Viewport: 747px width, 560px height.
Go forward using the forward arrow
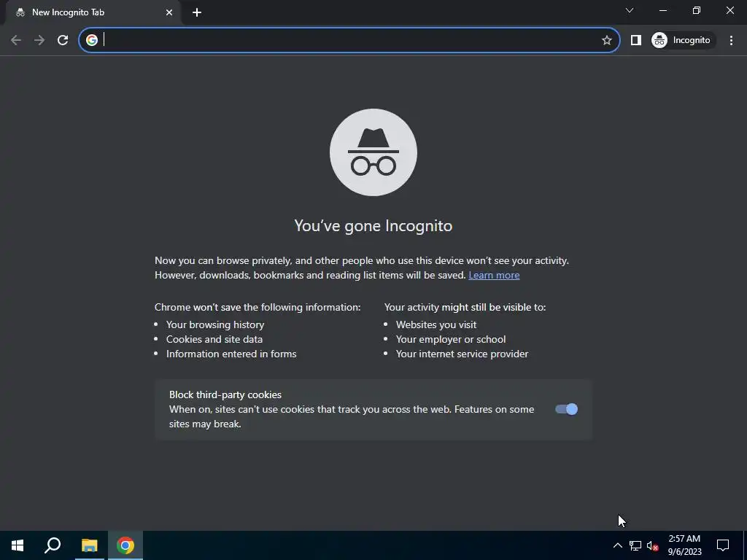(39, 40)
